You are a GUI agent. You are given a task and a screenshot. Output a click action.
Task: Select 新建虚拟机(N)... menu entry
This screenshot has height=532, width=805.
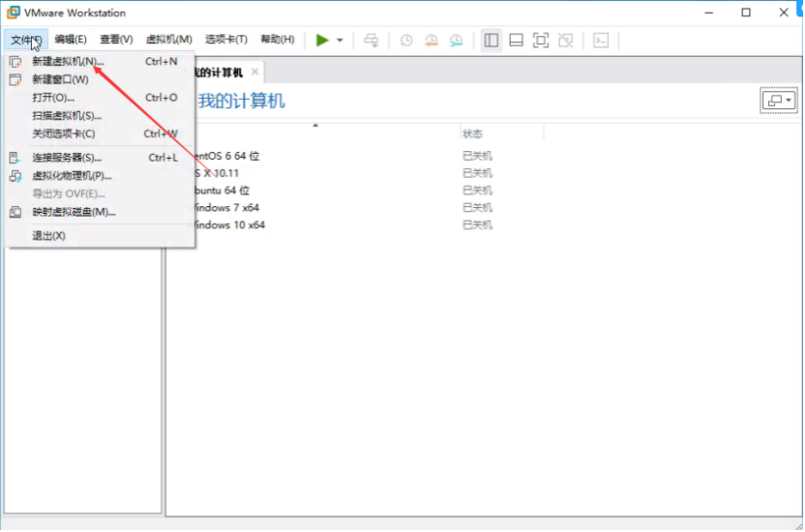tap(100, 62)
